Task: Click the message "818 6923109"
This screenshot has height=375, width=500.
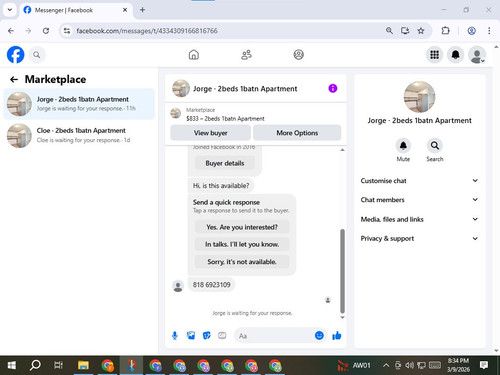Action: pyautogui.click(x=211, y=285)
